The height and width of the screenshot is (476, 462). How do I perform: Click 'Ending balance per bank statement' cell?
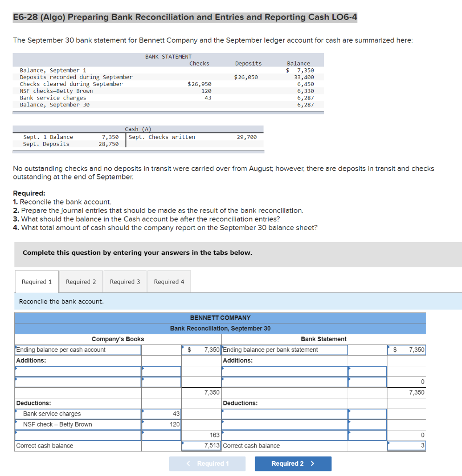click(284, 350)
